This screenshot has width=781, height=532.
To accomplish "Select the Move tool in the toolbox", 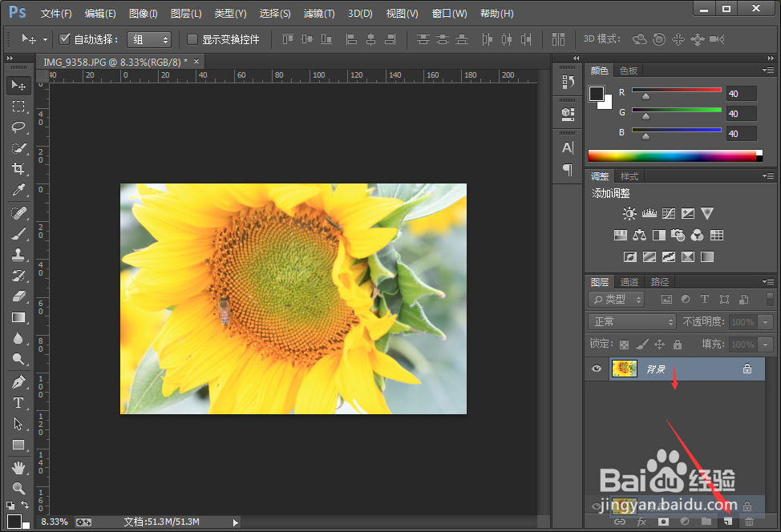I will click(18, 86).
